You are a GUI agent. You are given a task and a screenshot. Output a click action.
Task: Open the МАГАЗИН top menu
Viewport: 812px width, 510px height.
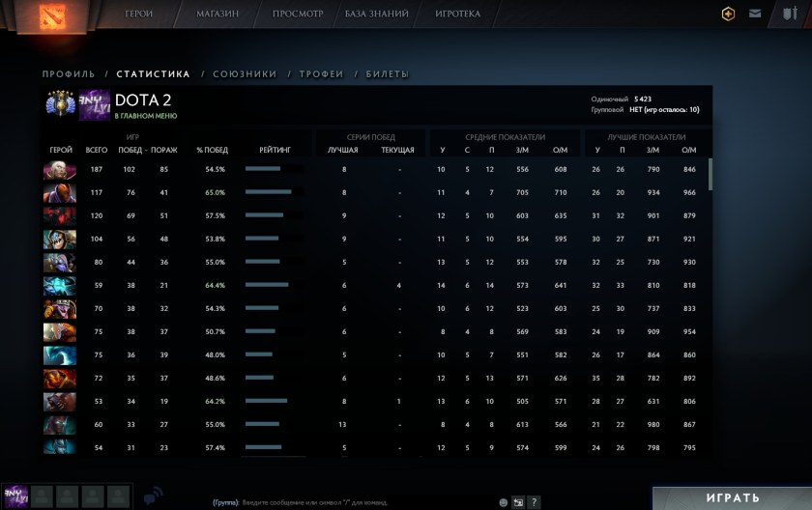pyautogui.click(x=217, y=14)
